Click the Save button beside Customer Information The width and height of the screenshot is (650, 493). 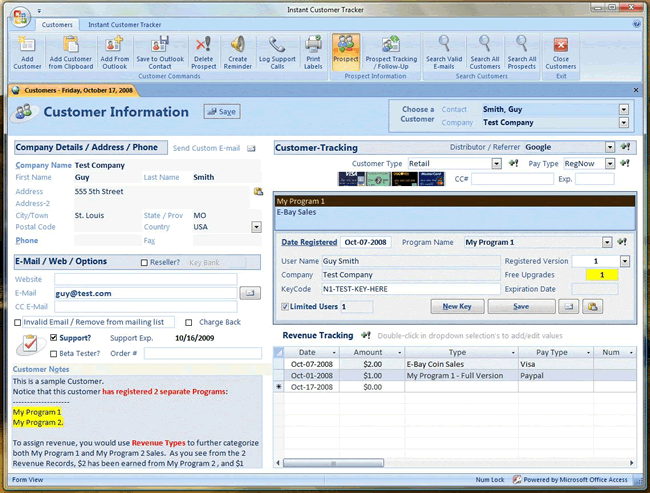coord(222,112)
